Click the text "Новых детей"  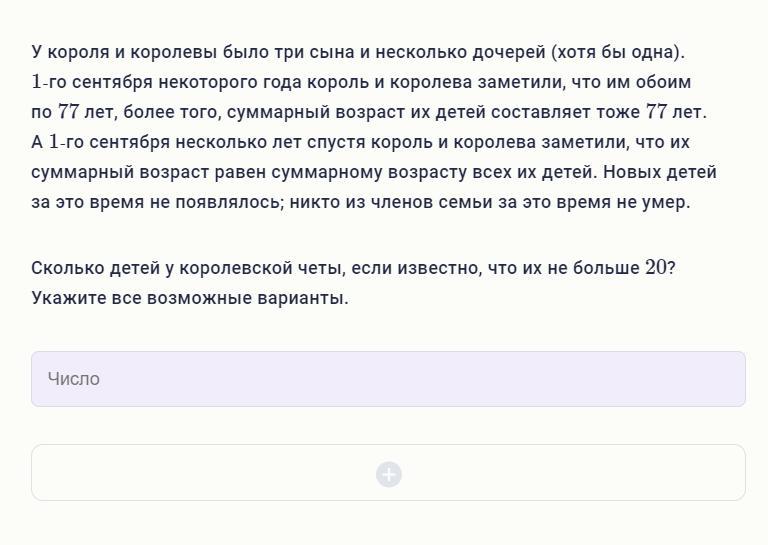(x=659, y=172)
